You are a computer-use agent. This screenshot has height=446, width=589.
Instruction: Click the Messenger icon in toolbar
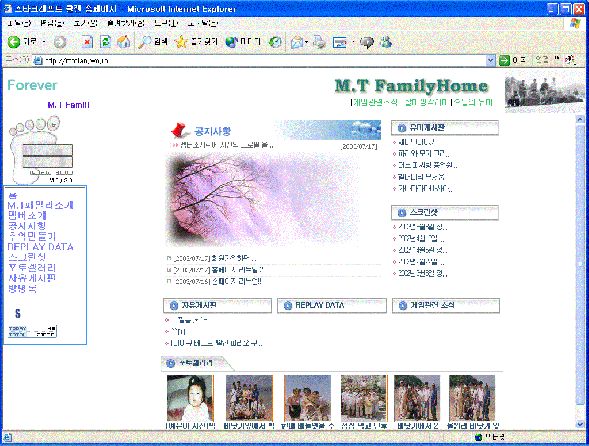click(x=386, y=42)
